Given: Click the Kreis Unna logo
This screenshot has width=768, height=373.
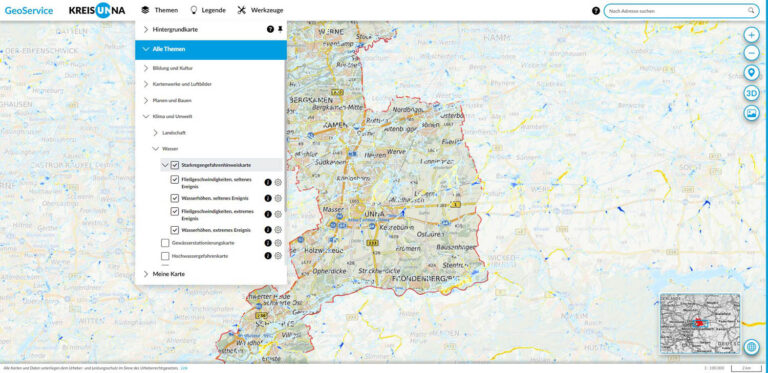Looking at the screenshot, I should [x=97, y=10].
